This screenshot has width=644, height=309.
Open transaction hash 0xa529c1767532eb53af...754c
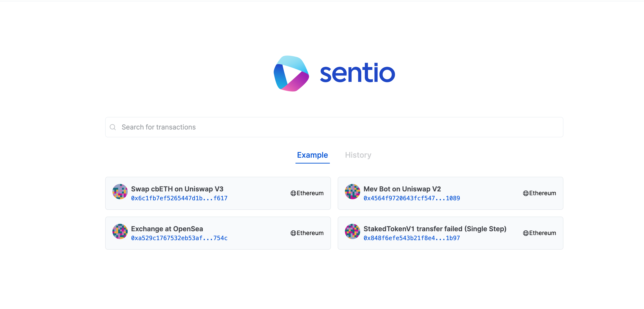pos(179,238)
